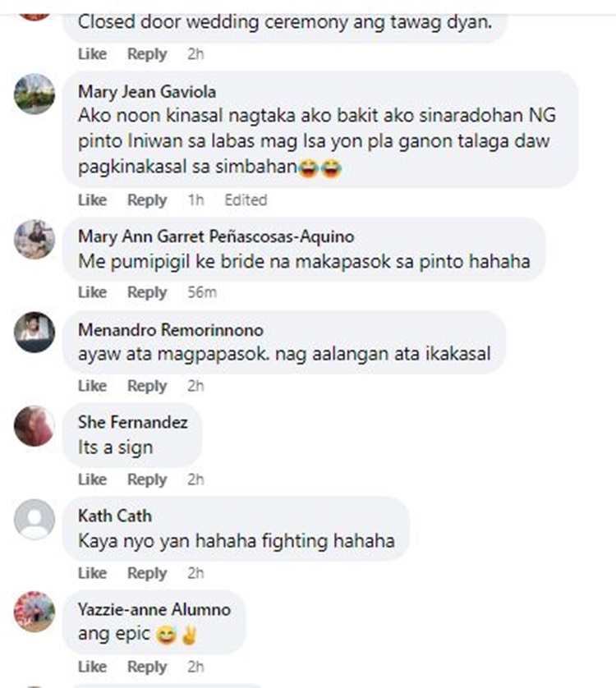
Task: Reply to Menandro Remorinnono's comment
Action: coord(147,386)
